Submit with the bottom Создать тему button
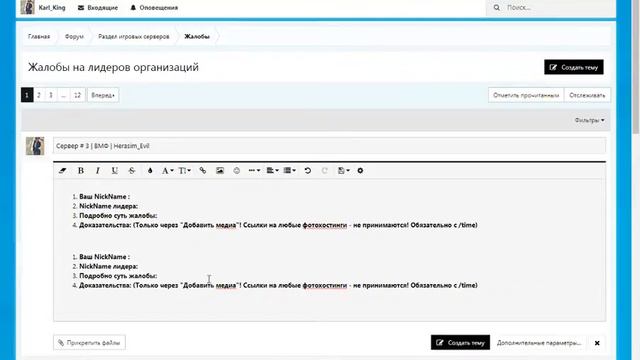The height and width of the screenshot is (360, 640). 460,342
